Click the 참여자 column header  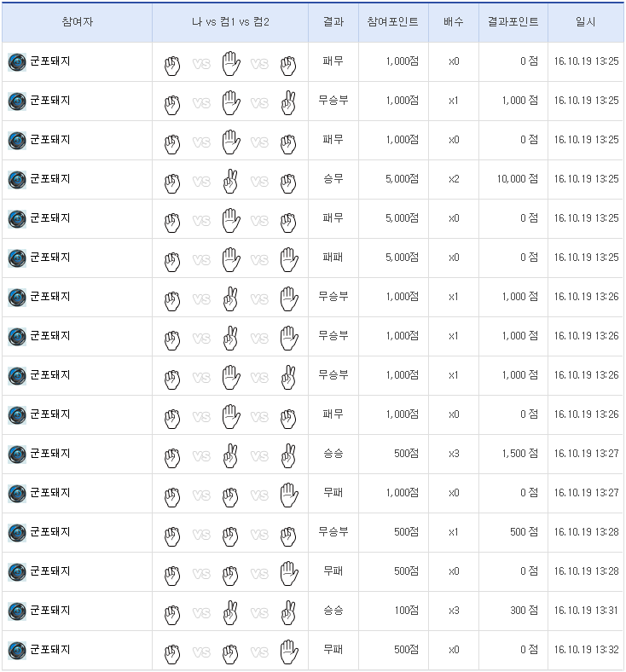point(78,22)
